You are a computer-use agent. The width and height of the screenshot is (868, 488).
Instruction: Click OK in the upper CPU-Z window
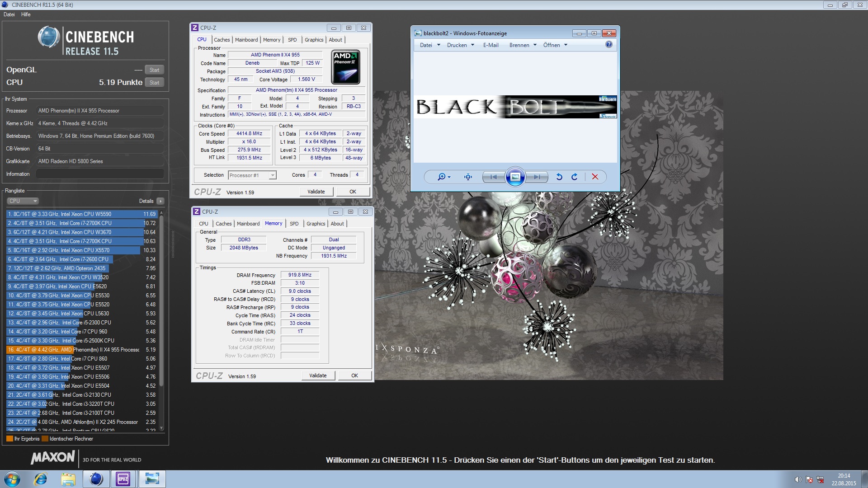(x=353, y=192)
